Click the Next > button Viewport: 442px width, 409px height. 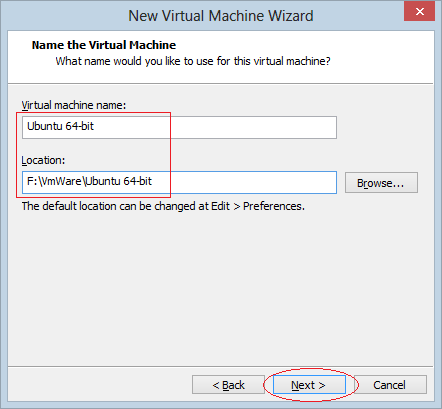pyautogui.click(x=309, y=385)
